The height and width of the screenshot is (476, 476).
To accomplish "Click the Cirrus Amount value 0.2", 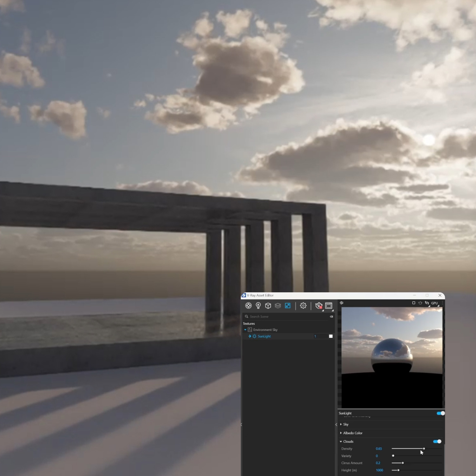I will [378, 463].
